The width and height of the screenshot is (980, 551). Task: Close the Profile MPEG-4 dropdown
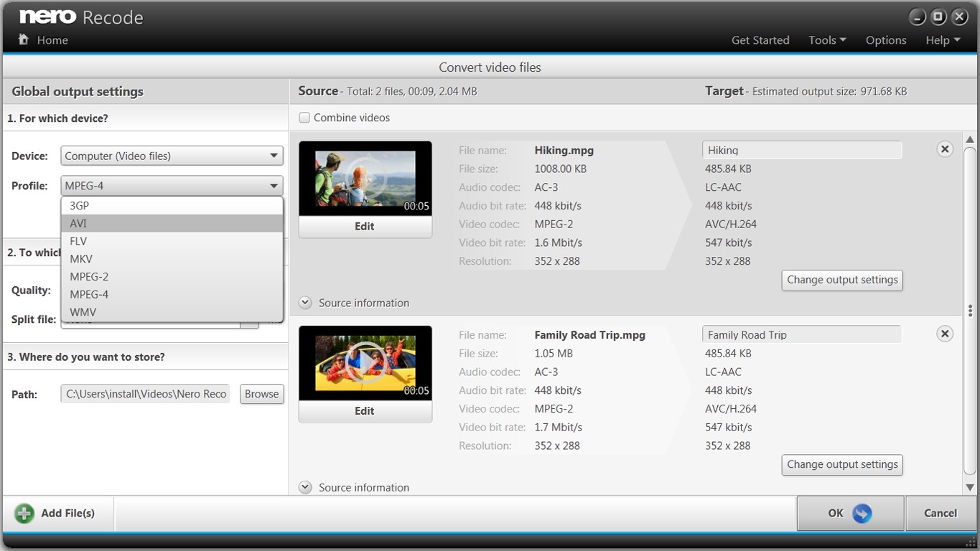pyautogui.click(x=172, y=186)
